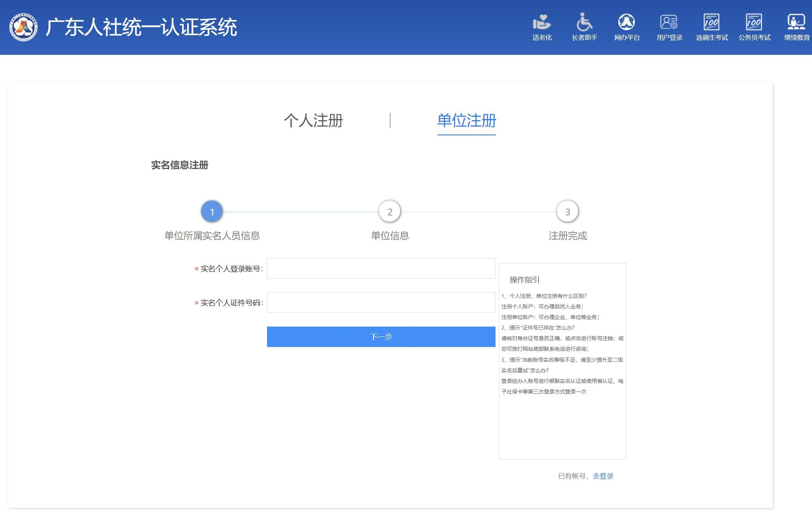Follow the 去登录 link
The height and width of the screenshot is (511, 812).
[603, 476]
